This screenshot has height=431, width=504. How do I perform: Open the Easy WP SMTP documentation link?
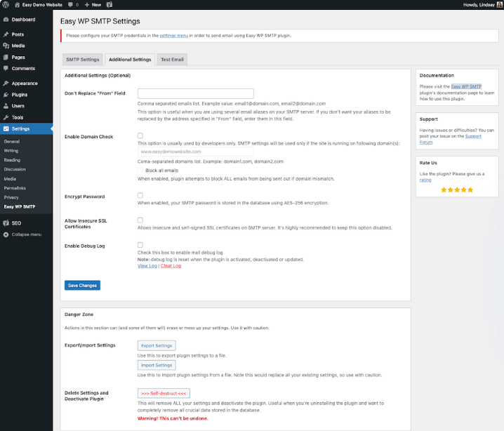[x=466, y=86]
